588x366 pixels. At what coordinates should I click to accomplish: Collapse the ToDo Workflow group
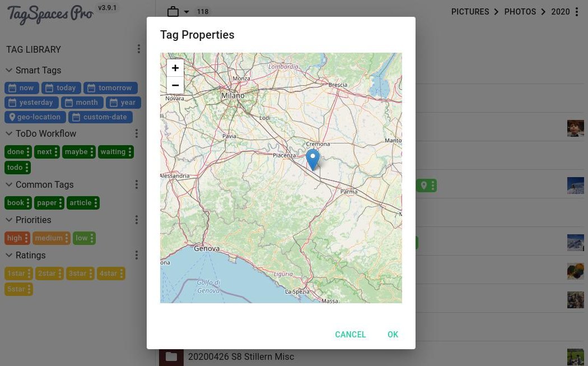10,133
